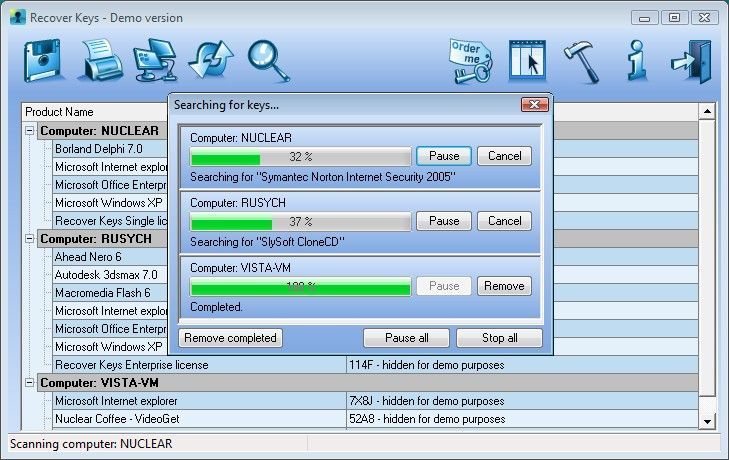Click the magnifying glass search icon
Viewport: 729px width, 460px height.
[x=268, y=62]
